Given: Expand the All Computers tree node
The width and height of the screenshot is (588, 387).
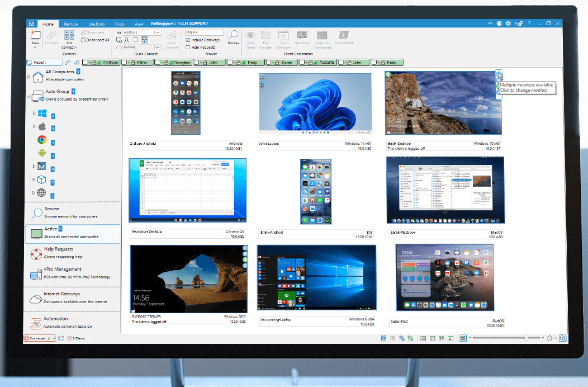Looking at the screenshot, I should point(29,75).
